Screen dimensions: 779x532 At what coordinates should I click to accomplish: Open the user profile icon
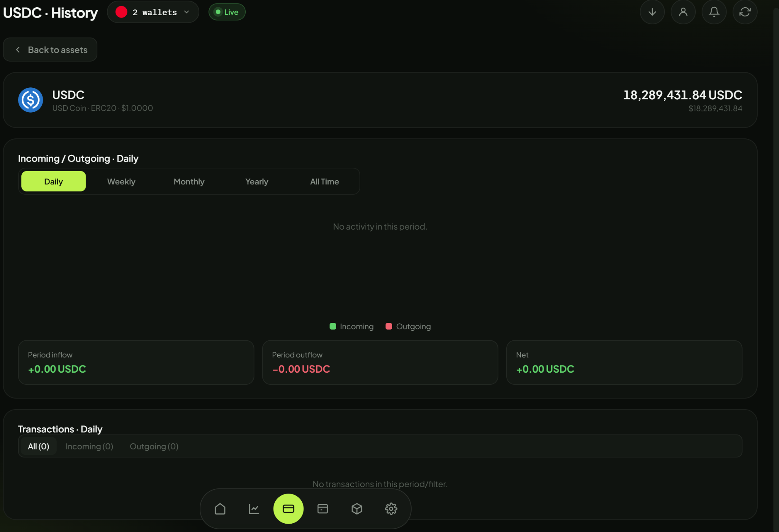[x=683, y=12]
